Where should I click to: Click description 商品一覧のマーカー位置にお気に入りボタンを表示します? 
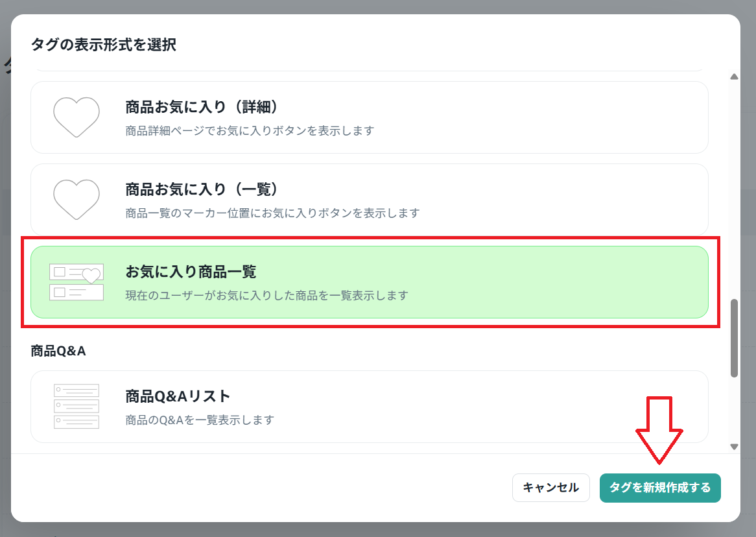pyautogui.click(x=272, y=213)
